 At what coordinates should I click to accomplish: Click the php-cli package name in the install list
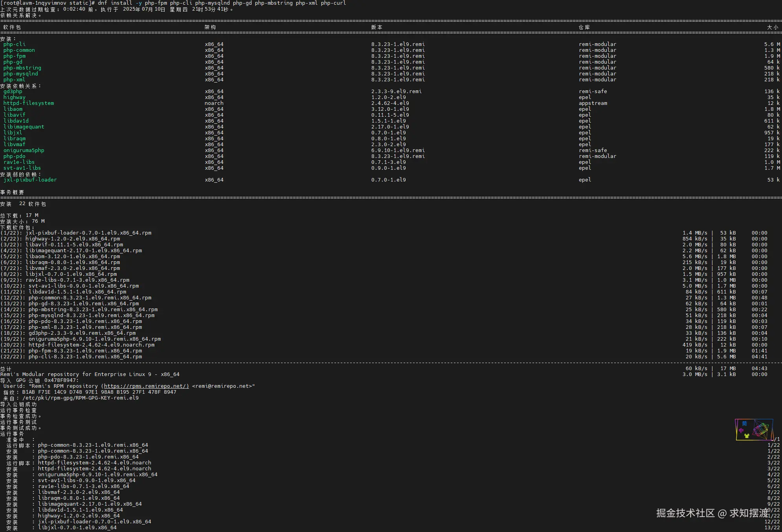tap(14, 44)
